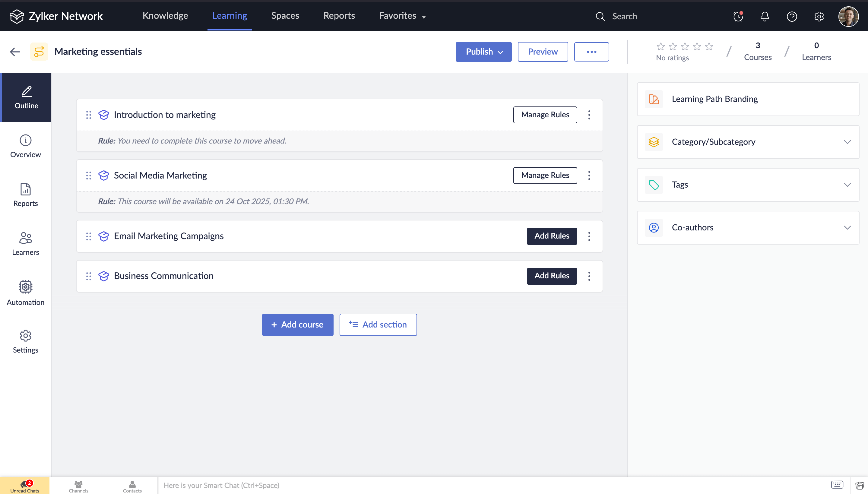Screen dimensions: 868x494
Task: Open the Publish dropdown button
Action: 483,52
